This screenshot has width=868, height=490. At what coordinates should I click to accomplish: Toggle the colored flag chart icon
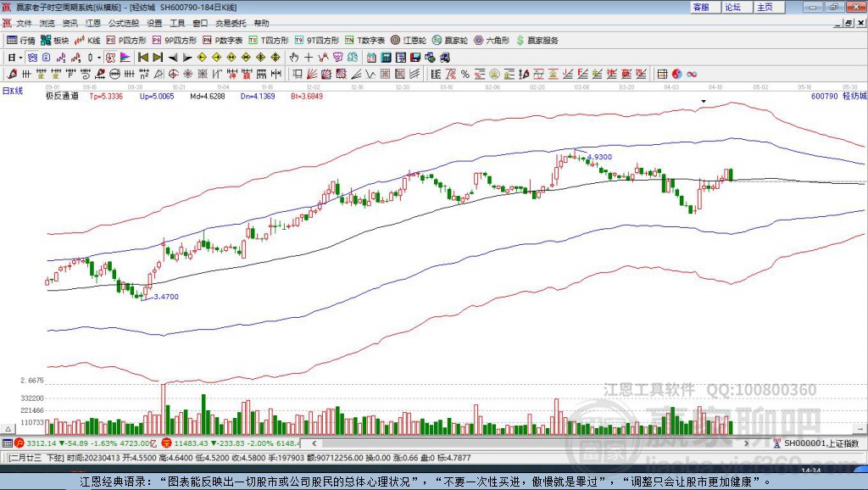pyautogui.click(x=125, y=58)
